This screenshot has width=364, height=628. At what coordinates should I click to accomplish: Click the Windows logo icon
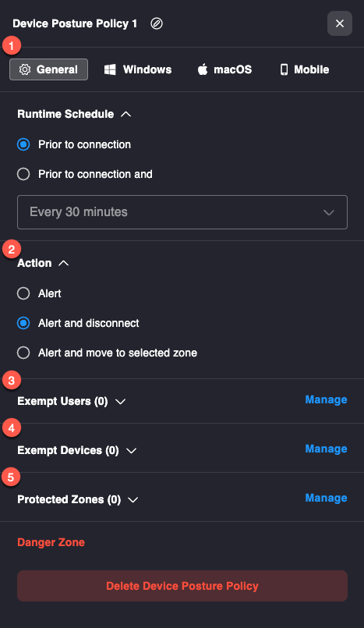[x=110, y=69]
